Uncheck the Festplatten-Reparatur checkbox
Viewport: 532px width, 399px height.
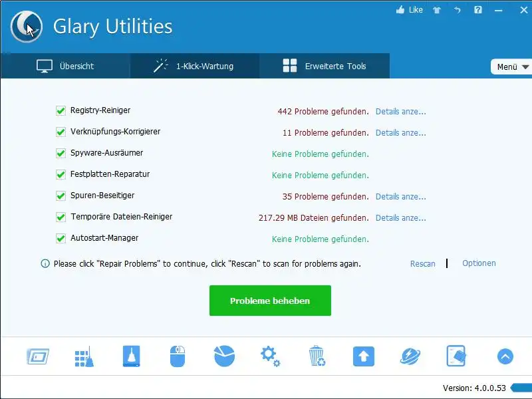click(x=61, y=174)
